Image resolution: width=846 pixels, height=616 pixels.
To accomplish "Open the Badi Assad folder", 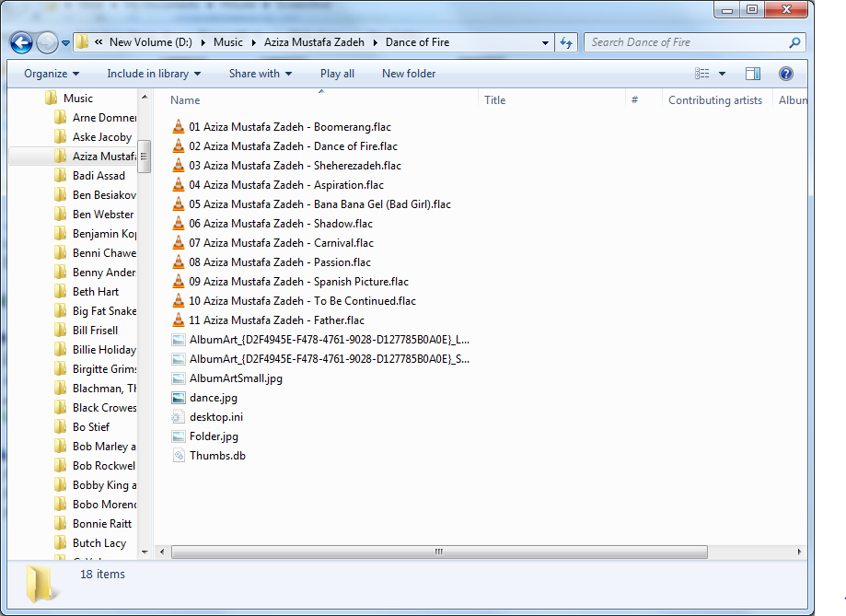I will click(99, 176).
